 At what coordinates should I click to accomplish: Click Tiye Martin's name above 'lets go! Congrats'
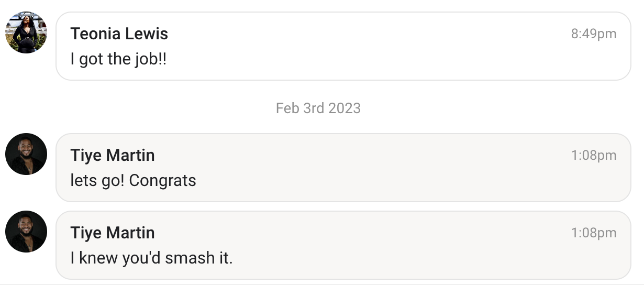tap(113, 156)
